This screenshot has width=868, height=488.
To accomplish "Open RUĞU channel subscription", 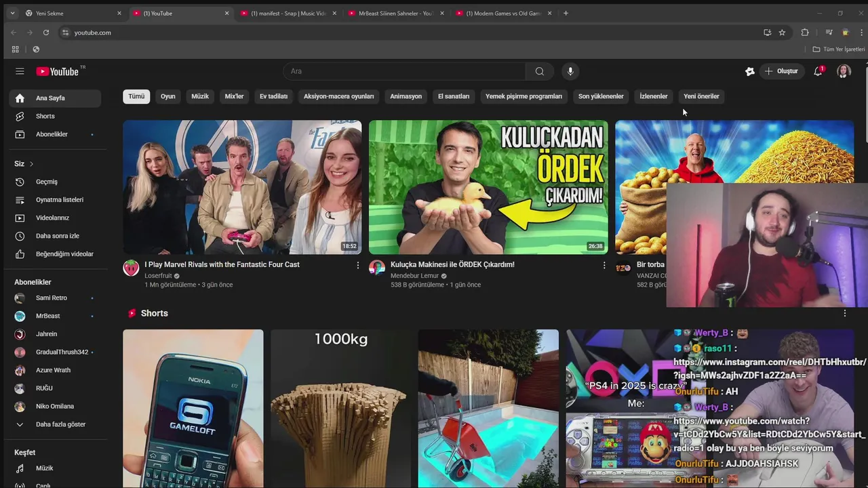I will (x=55, y=388).
